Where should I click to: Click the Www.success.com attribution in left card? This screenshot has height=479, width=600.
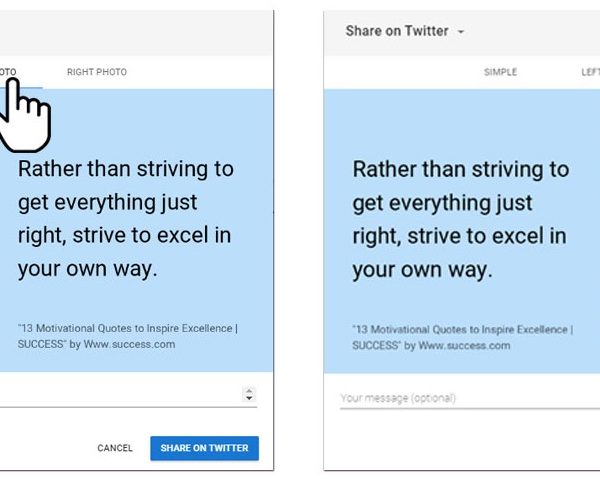pyautogui.click(x=129, y=344)
